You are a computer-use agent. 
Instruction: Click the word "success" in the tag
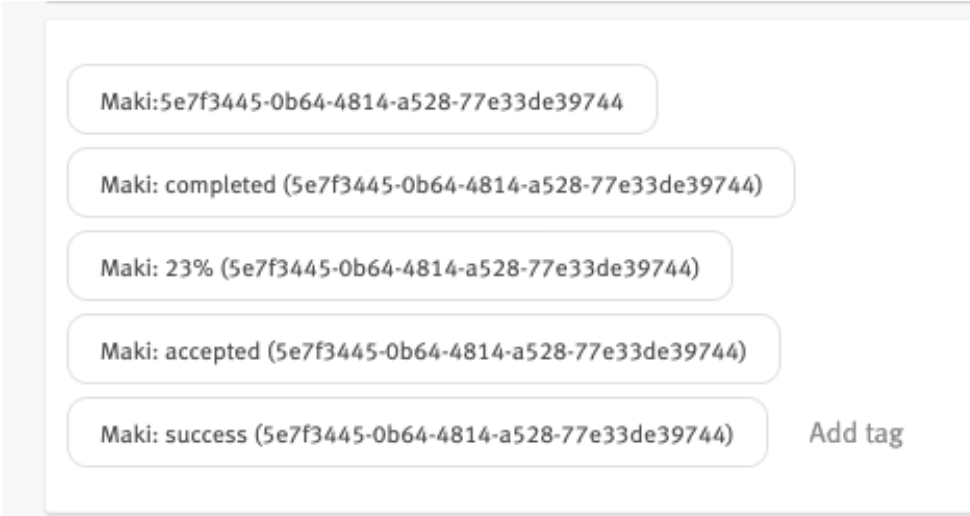206,434
